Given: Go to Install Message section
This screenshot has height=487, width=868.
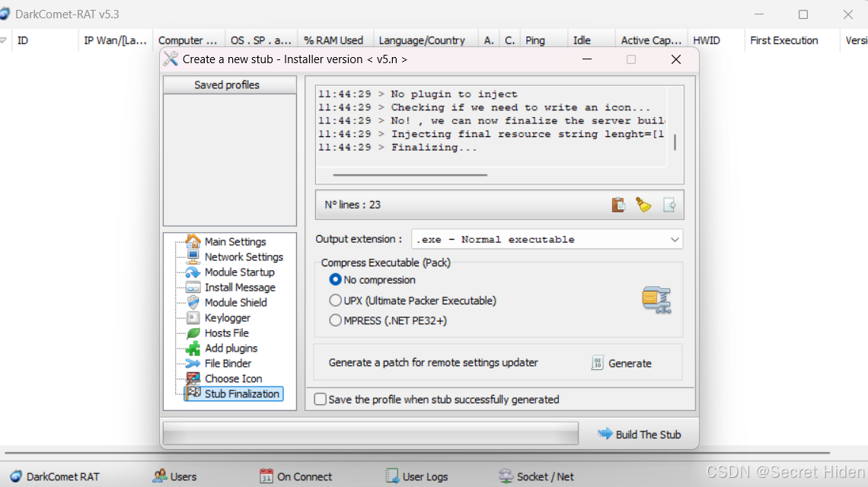Looking at the screenshot, I should tap(240, 287).
